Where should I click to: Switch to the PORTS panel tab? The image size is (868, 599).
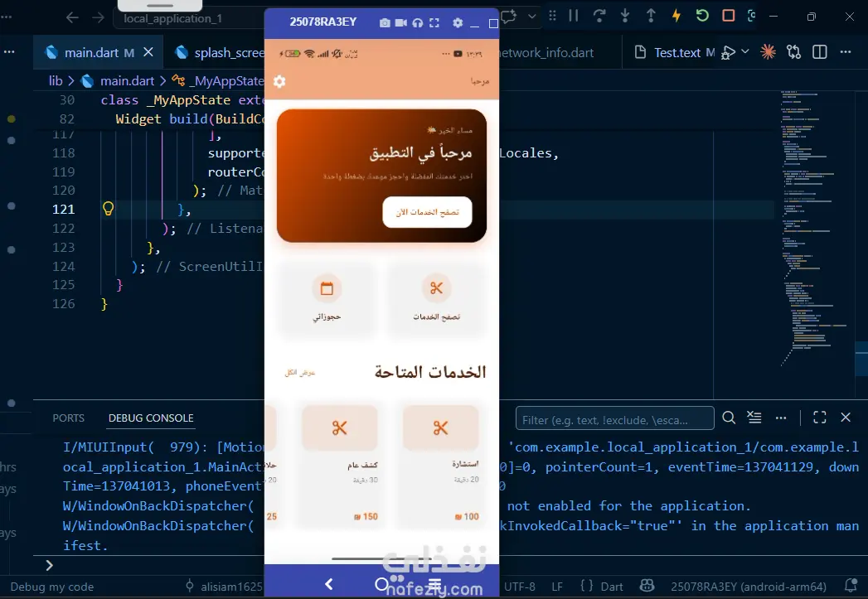coord(68,418)
